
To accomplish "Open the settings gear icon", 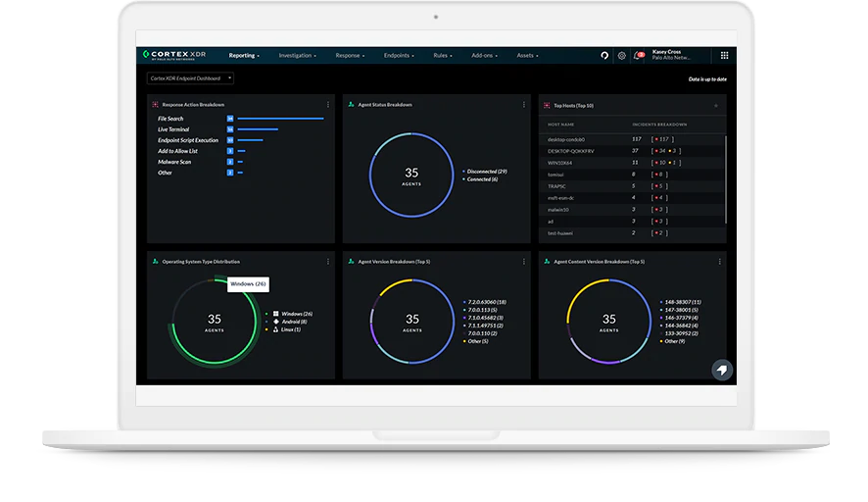I will click(622, 56).
